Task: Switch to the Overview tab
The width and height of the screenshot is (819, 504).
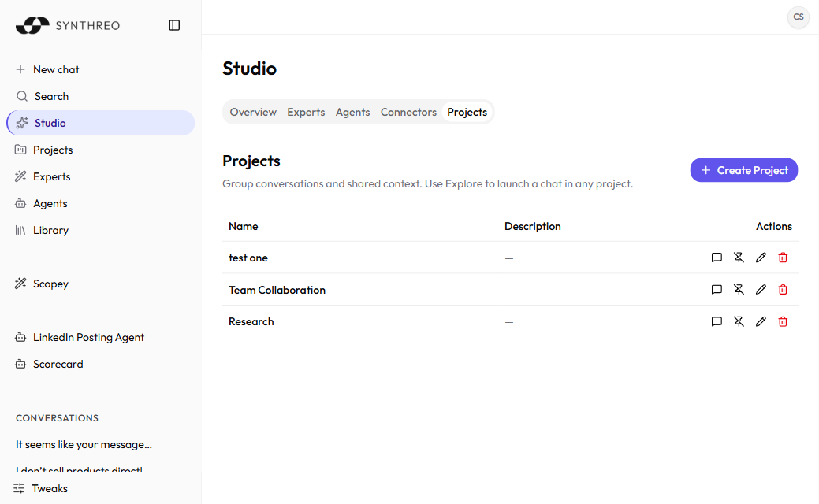Action: (x=253, y=112)
